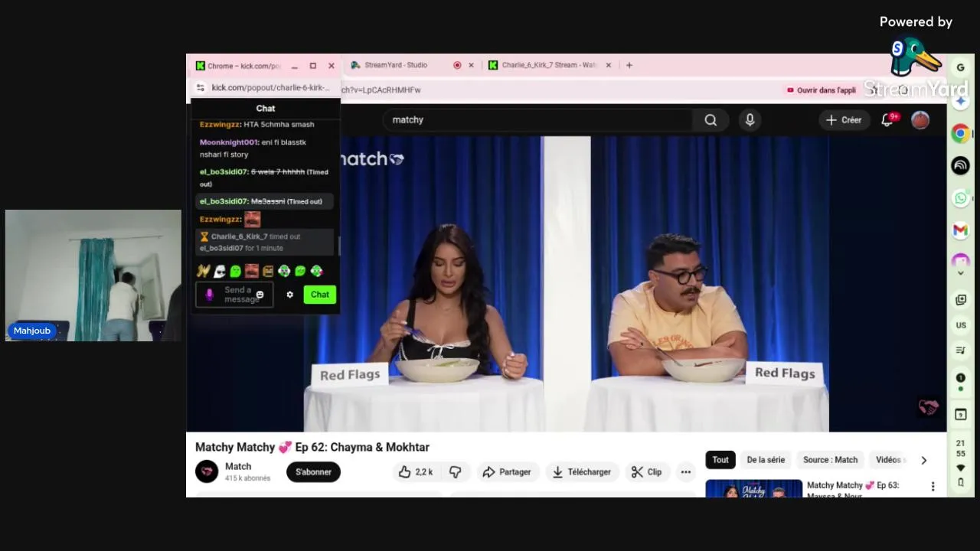Focus the Send a message chat field

coord(234,295)
